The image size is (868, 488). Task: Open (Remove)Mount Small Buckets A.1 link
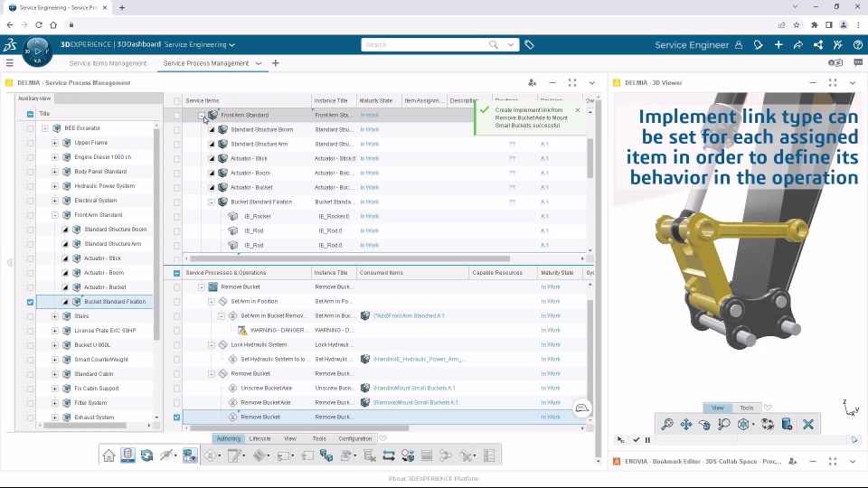coord(416,403)
